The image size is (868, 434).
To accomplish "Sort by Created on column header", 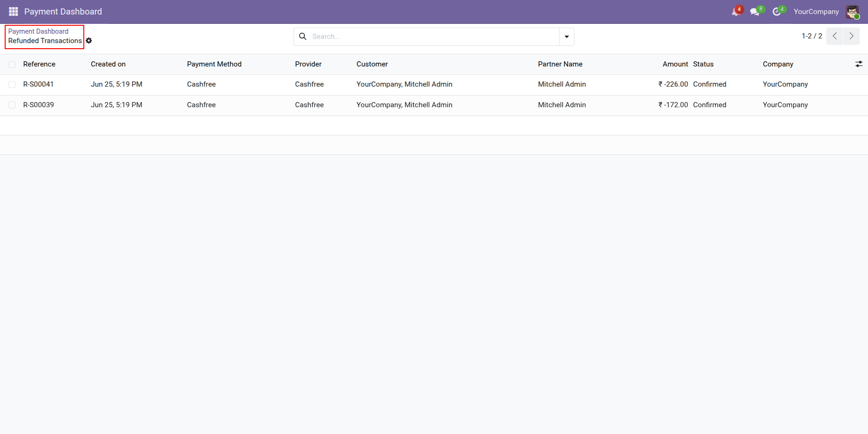I will [108, 64].
